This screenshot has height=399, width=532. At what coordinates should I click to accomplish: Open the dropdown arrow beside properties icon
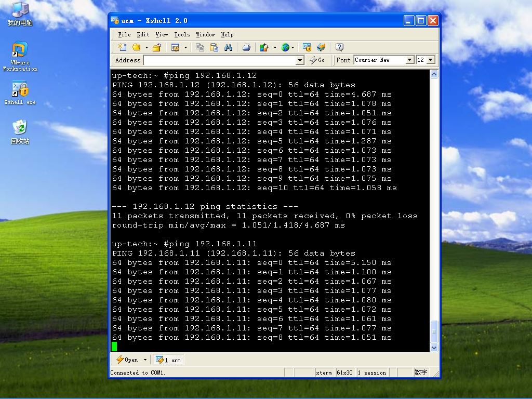pyautogui.click(x=185, y=47)
